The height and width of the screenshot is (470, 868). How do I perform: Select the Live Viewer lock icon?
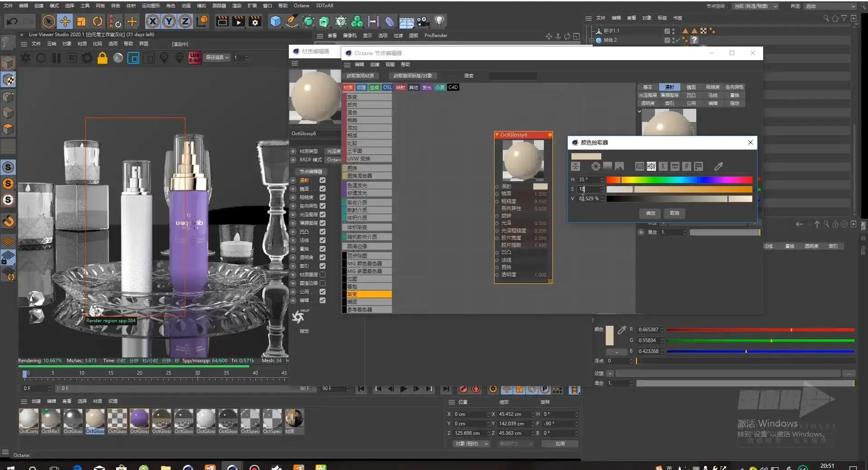tap(102, 57)
